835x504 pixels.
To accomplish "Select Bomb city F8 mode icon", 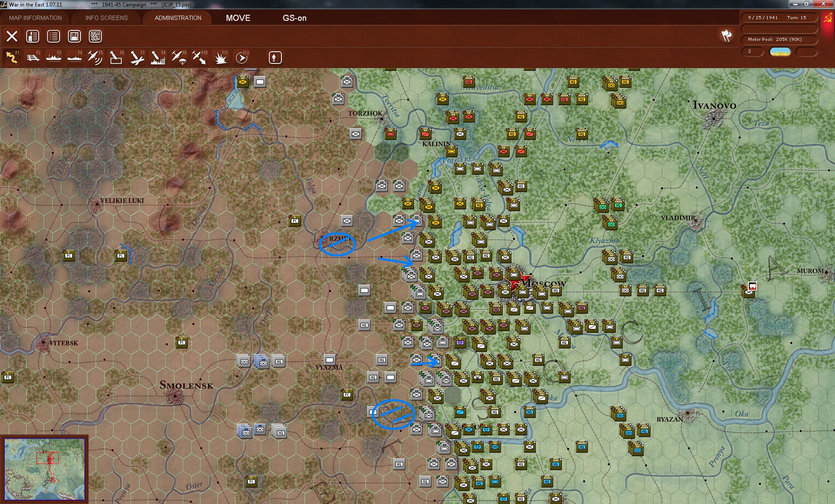I will pyautogui.click(x=157, y=57).
